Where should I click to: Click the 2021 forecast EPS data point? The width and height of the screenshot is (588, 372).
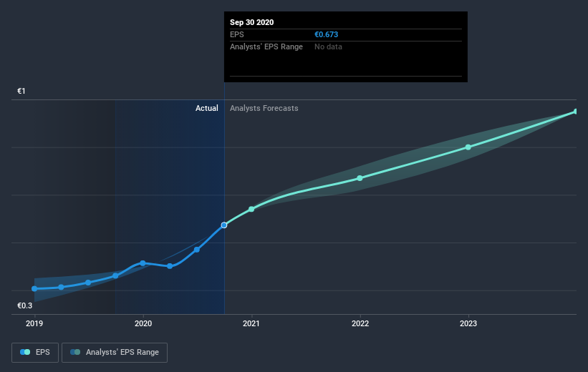click(x=251, y=209)
